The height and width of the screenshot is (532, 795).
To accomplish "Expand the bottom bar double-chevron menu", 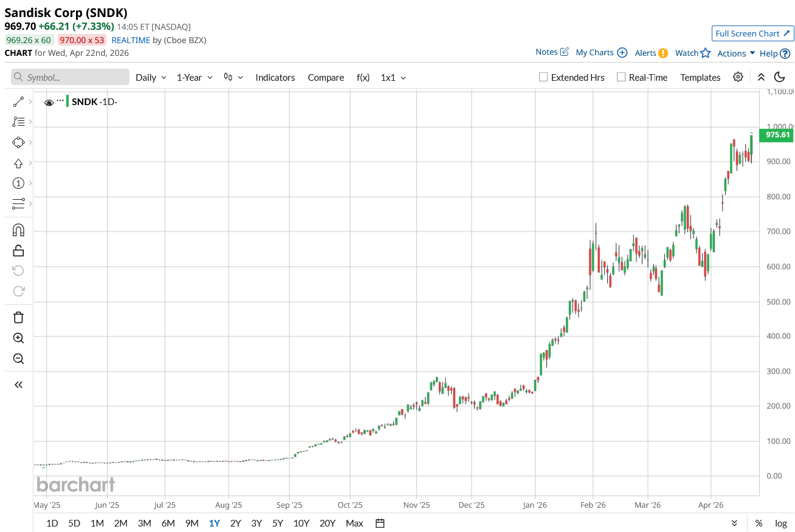I will (x=734, y=523).
